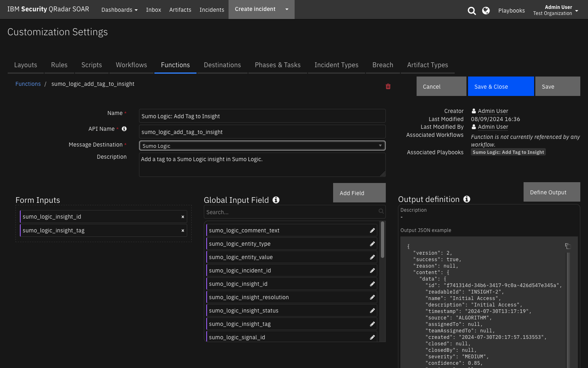Screen dimensions: 588x368
Task: Switch to the Workflows tab
Action: [131, 65]
